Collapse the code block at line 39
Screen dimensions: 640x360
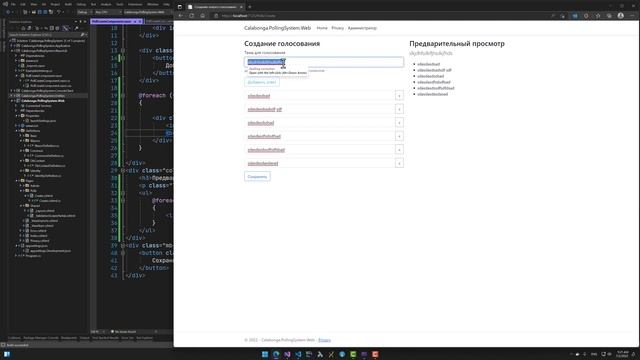click(123, 245)
